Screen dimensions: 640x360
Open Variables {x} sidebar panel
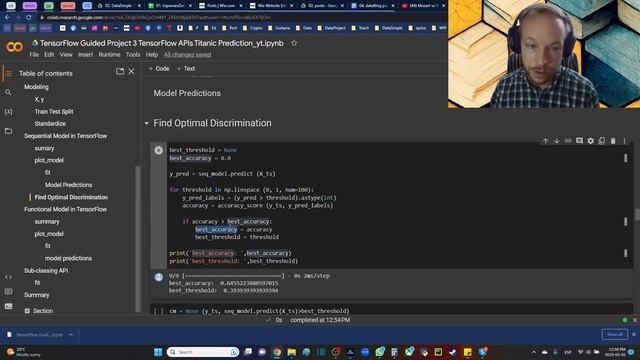(8, 111)
